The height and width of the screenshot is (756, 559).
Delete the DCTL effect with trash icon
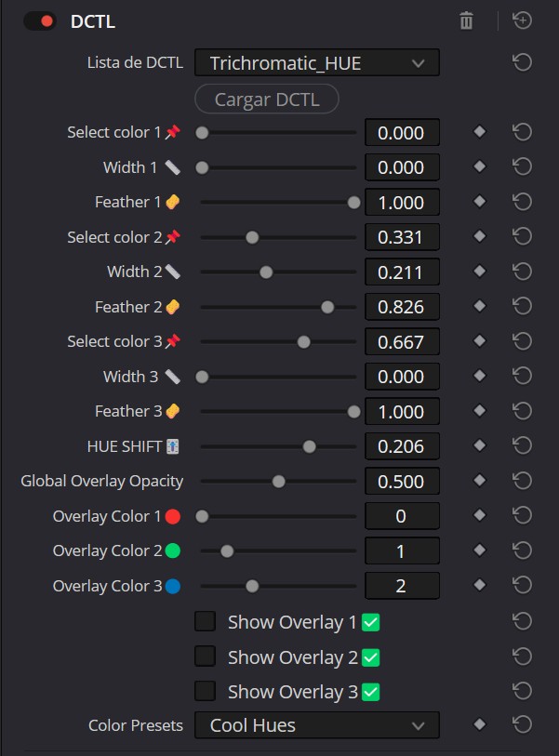tap(467, 20)
